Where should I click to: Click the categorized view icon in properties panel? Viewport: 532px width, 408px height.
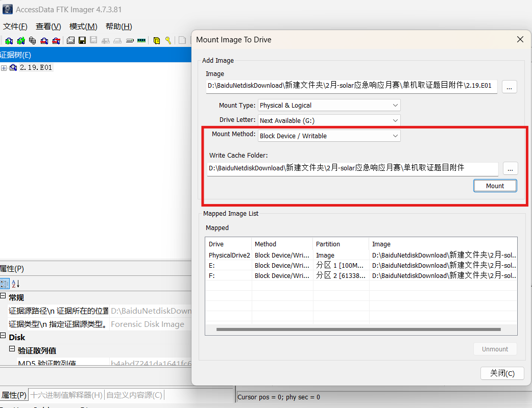[x=5, y=284]
